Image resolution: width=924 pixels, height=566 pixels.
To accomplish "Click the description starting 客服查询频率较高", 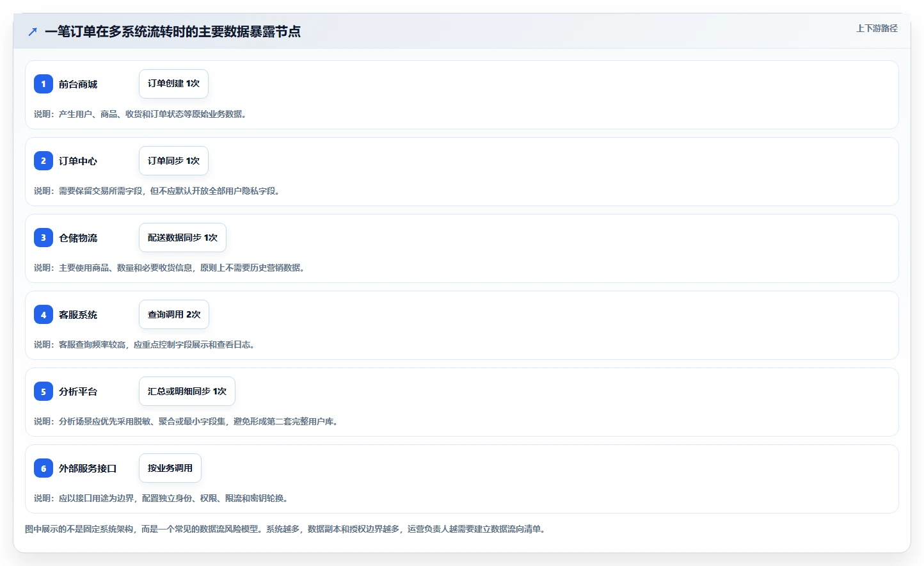I will (145, 344).
